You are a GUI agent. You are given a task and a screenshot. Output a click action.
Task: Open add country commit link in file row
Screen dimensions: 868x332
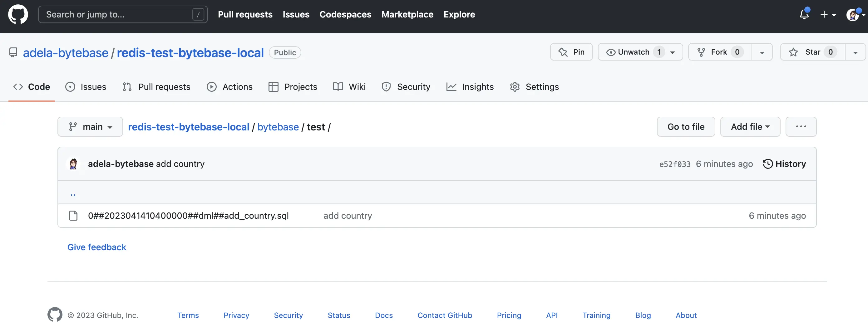coord(348,216)
